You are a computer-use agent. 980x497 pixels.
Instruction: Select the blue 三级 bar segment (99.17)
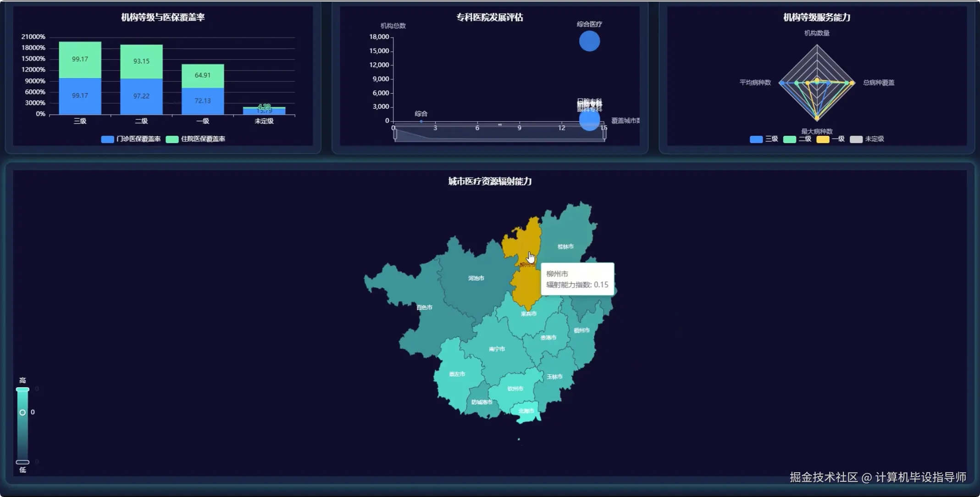(80, 96)
